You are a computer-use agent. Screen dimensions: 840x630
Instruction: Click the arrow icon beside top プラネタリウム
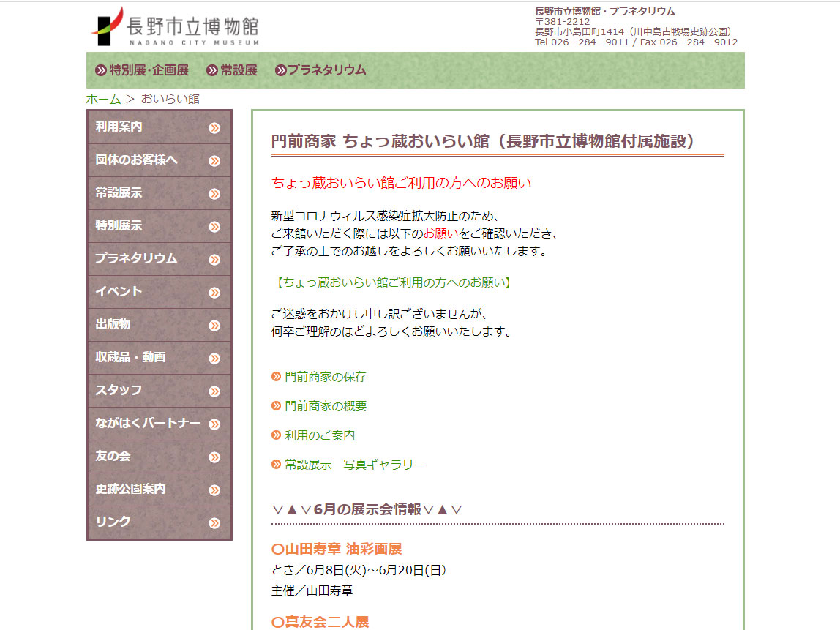[x=281, y=70]
